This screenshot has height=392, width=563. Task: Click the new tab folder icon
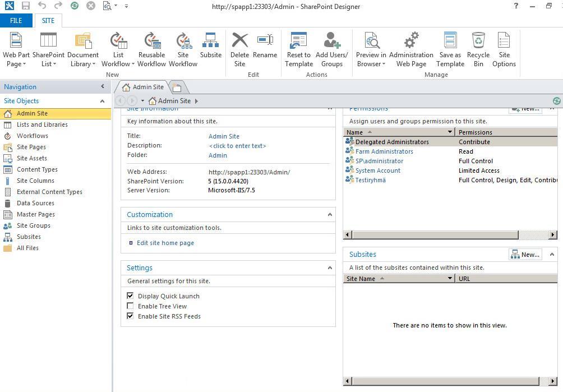click(x=177, y=87)
